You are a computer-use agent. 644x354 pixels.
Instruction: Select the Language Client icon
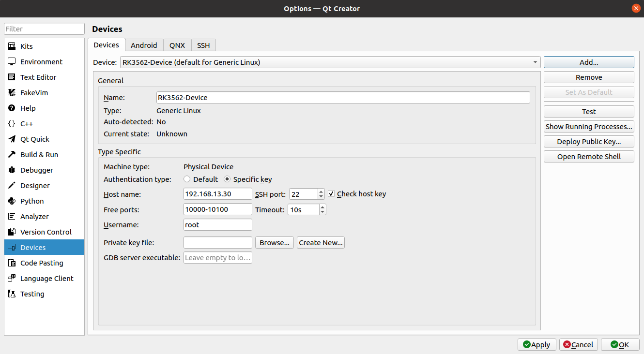[x=12, y=279]
